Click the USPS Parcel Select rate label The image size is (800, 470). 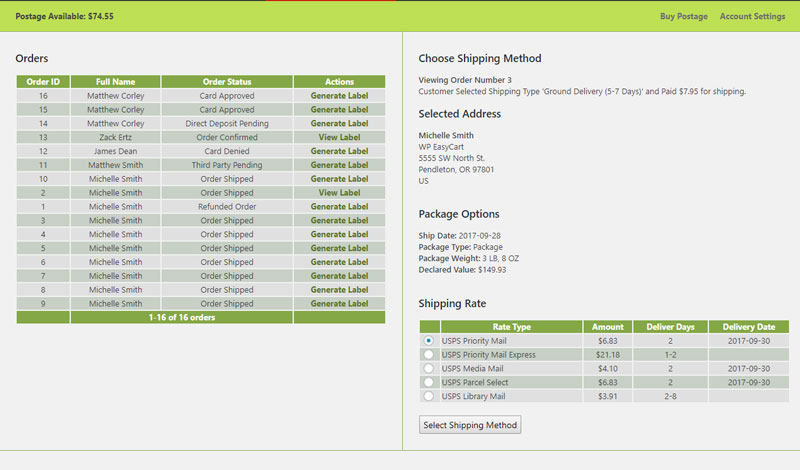click(x=475, y=382)
